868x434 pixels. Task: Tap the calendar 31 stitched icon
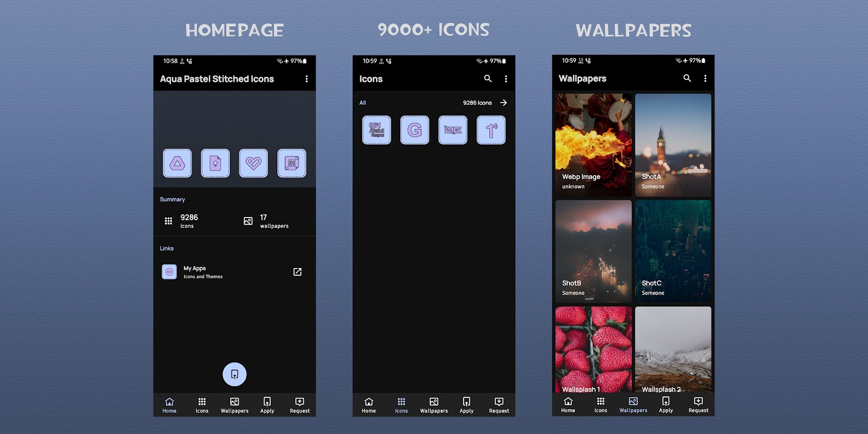click(292, 163)
